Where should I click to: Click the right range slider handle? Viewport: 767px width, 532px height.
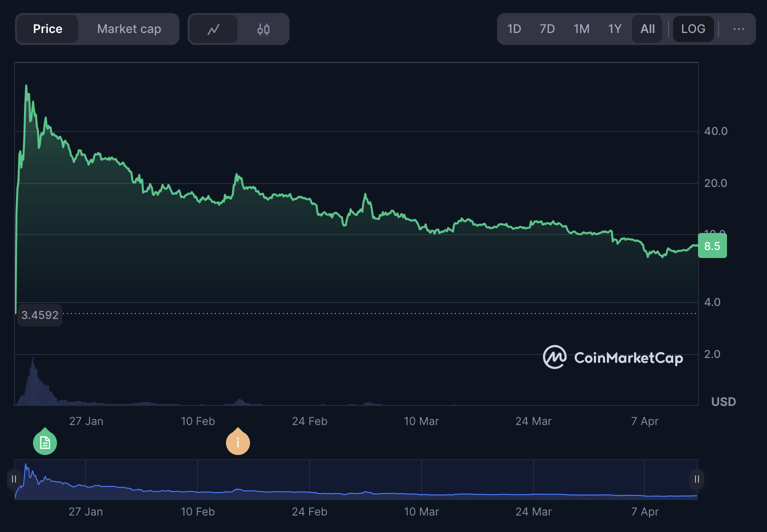tap(696, 479)
